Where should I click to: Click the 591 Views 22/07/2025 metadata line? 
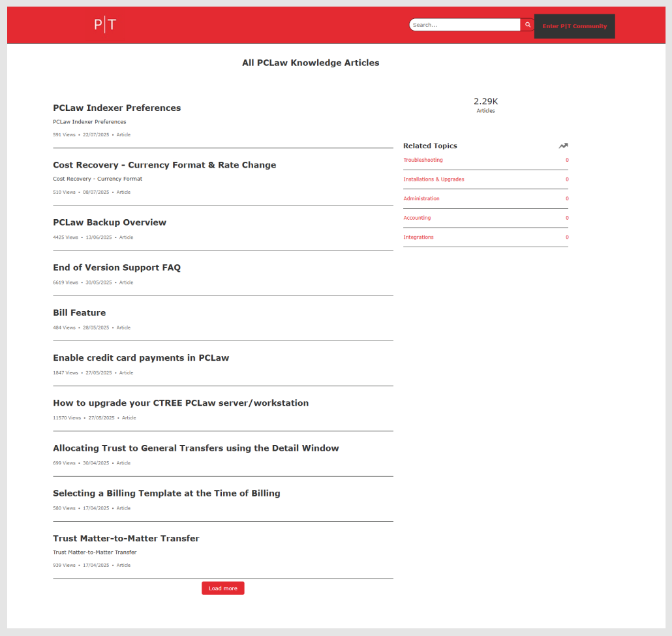click(92, 134)
